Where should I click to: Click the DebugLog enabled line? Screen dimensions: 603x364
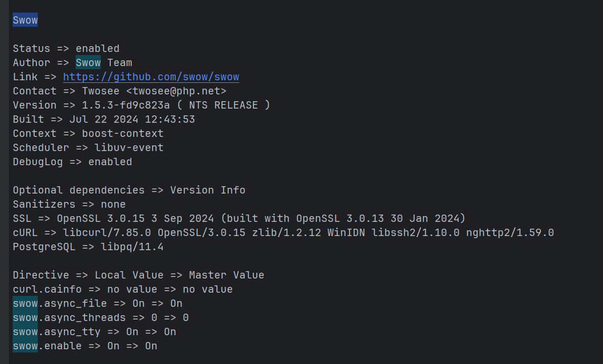point(72,162)
